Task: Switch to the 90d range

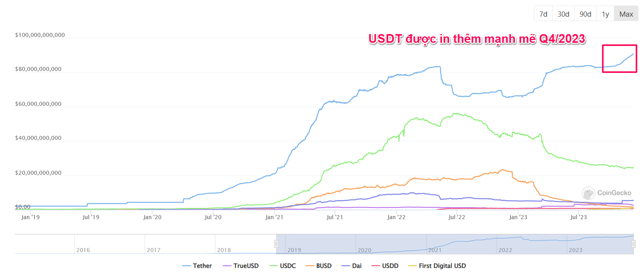Action: point(585,14)
